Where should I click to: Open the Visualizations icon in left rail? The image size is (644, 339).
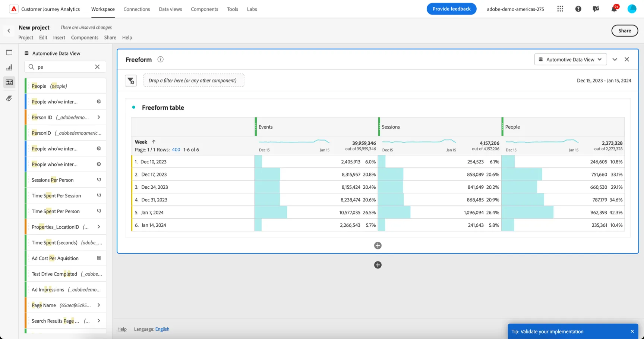pos(9,68)
